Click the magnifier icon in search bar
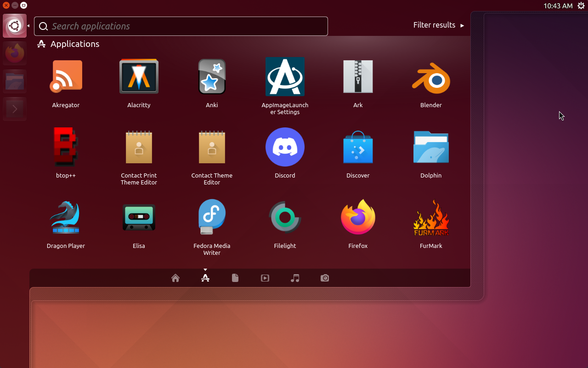 44,26
